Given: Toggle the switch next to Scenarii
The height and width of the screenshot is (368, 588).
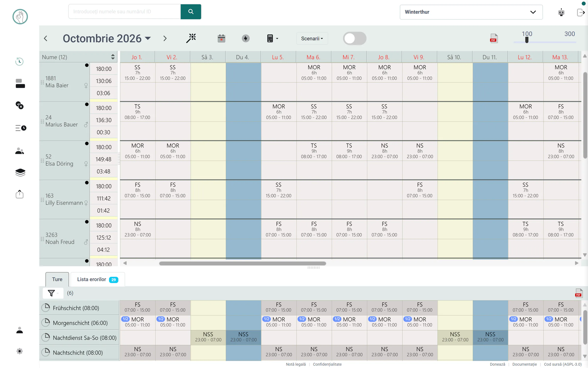Looking at the screenshot, I should (355, 38).
